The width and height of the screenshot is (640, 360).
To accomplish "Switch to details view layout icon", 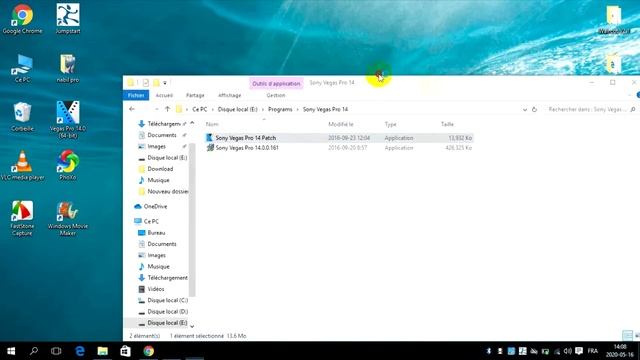I will pos(627,335).
